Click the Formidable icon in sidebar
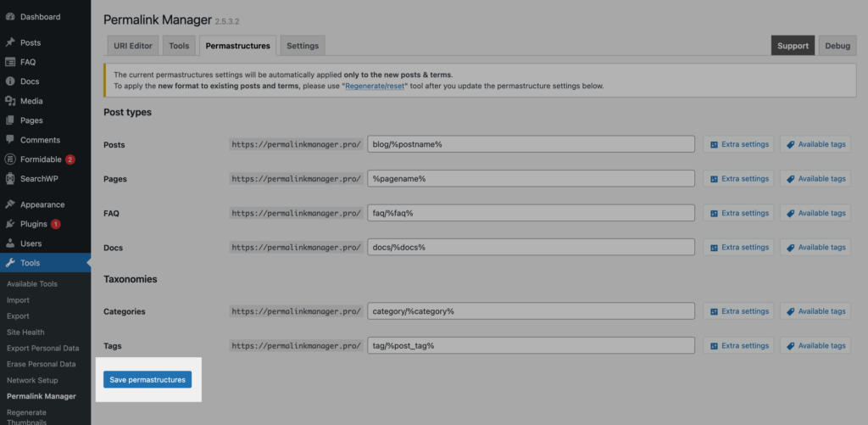868x425 pixels. point(10,159)
